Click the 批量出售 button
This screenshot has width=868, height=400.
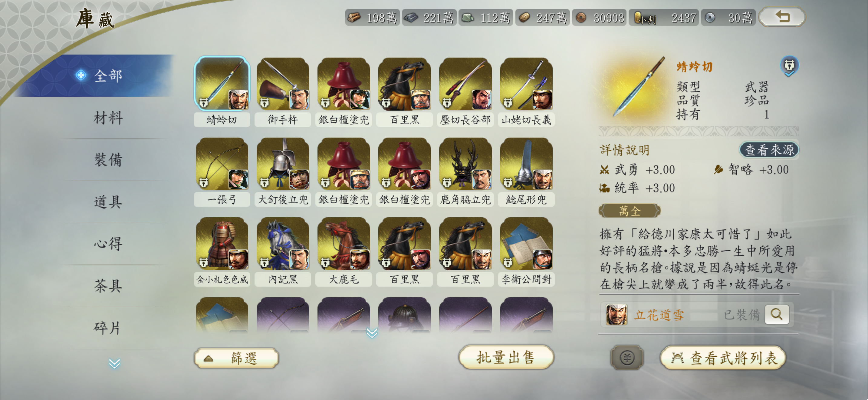pos(506,357)
